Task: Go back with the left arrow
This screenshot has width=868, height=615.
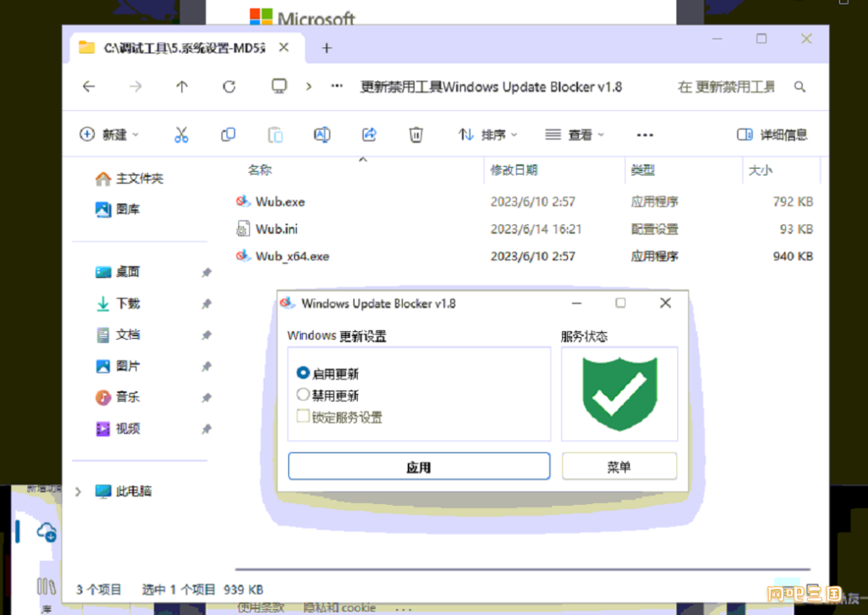Action: (88, 86)
